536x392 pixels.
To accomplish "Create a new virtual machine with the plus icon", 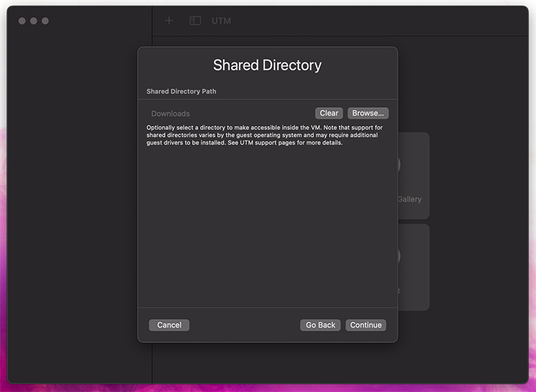I will click(x=168, y=21).
